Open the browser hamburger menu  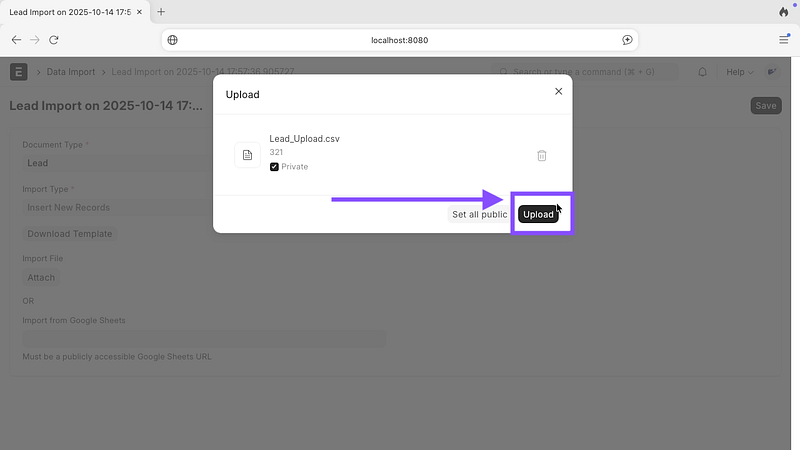coord(783,40)
